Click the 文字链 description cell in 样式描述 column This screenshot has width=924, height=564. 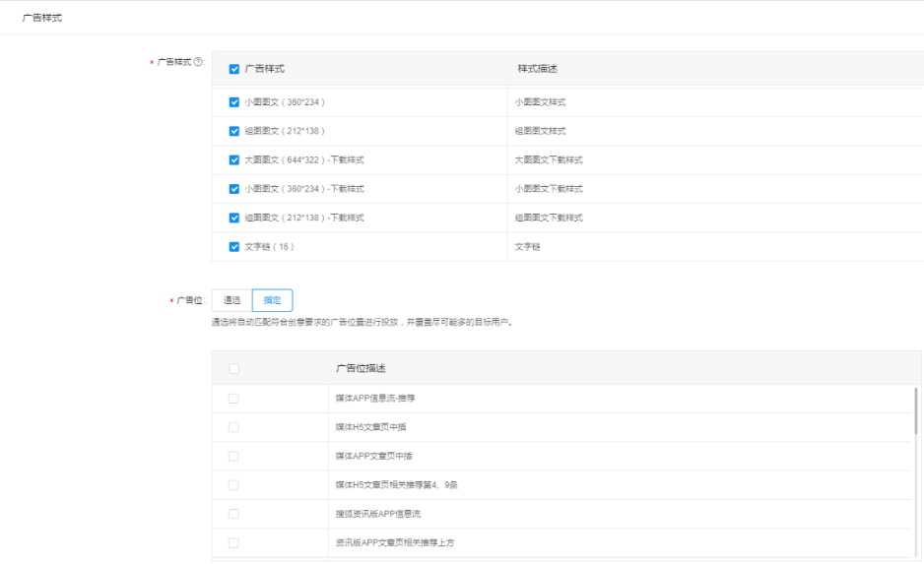[x=527, y=247]
